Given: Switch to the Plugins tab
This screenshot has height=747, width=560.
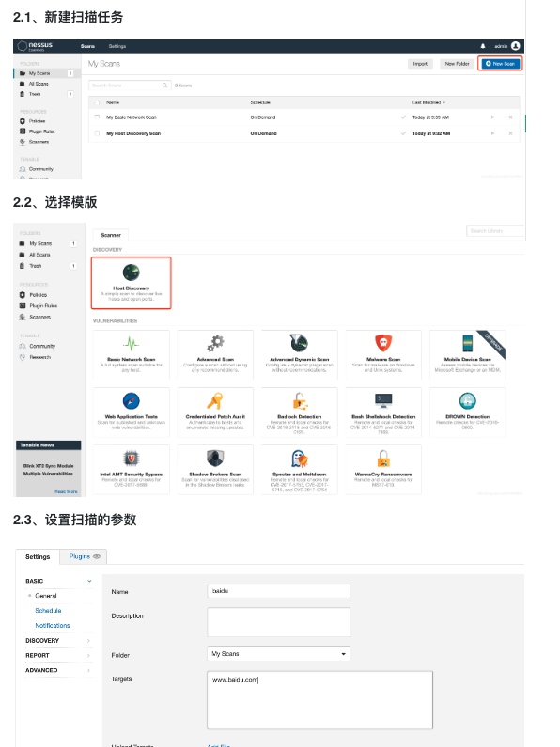Looking at the screenshot, I should [x=84, y=556].
